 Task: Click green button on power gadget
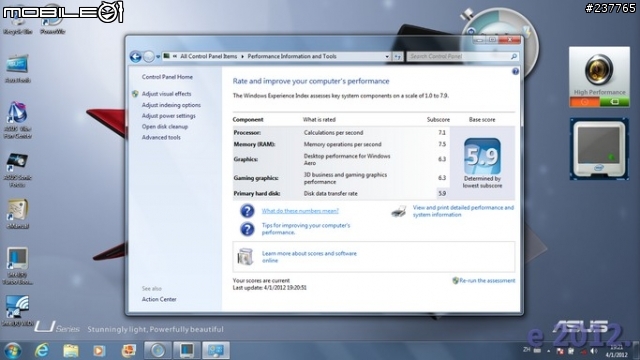pos(615,102)
